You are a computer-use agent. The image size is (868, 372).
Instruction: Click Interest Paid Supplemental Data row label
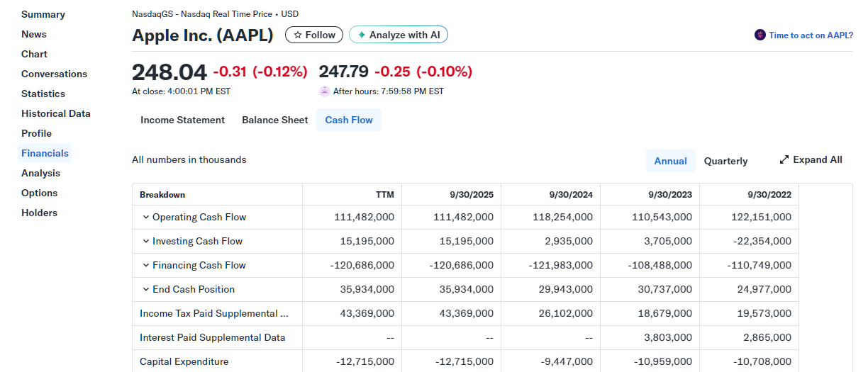212,337
